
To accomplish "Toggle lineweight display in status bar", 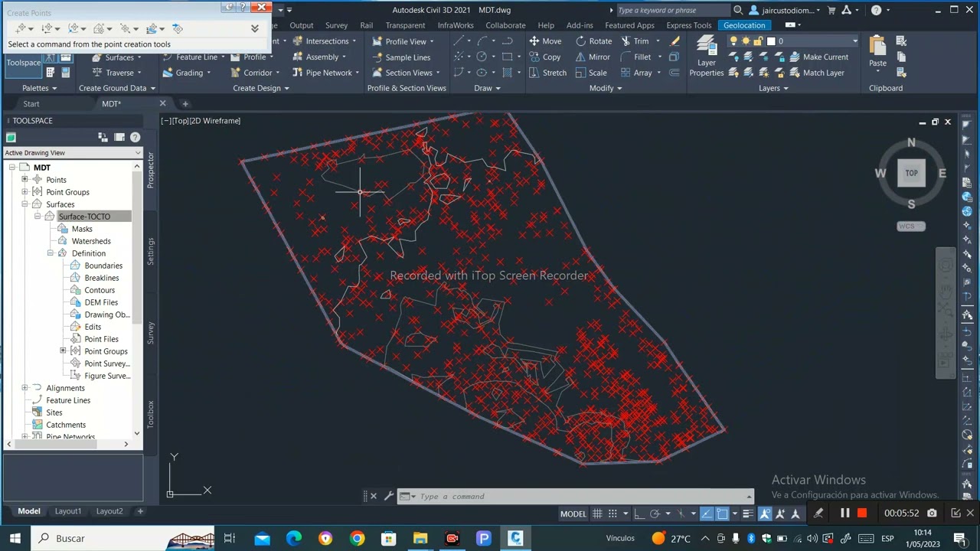I will pos(748,514).
